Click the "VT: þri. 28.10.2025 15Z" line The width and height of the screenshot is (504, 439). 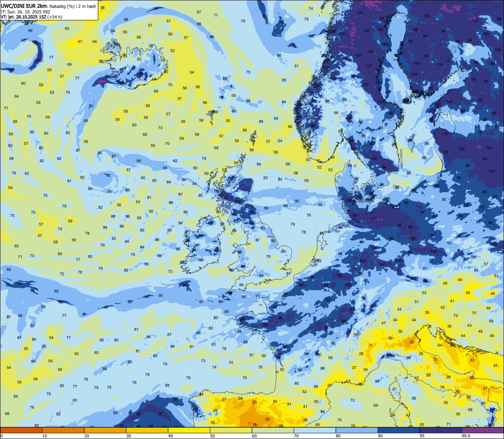pos(23,17)
